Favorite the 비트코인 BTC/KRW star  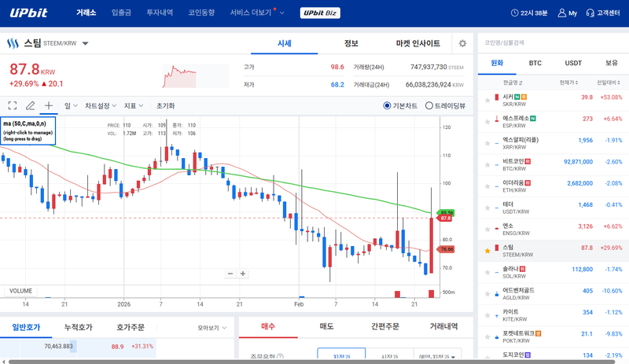(x=487, y=164)
